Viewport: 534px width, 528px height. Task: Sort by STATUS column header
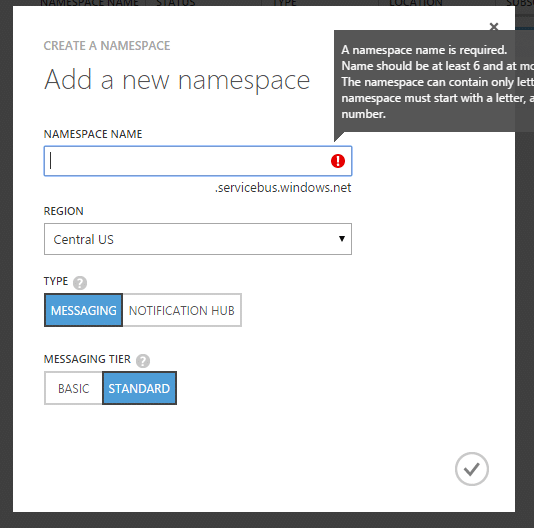[x=176, y=3]
